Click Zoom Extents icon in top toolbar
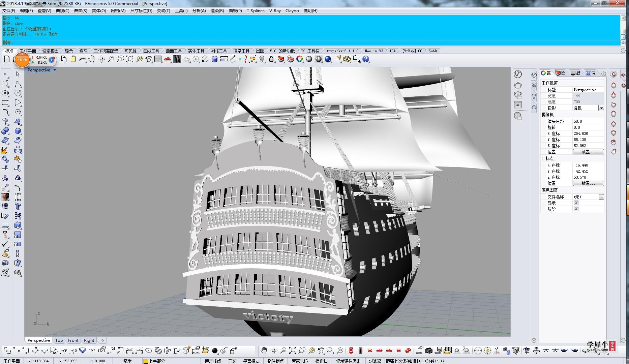Screen dimensions: 629x364 (130, 59)
